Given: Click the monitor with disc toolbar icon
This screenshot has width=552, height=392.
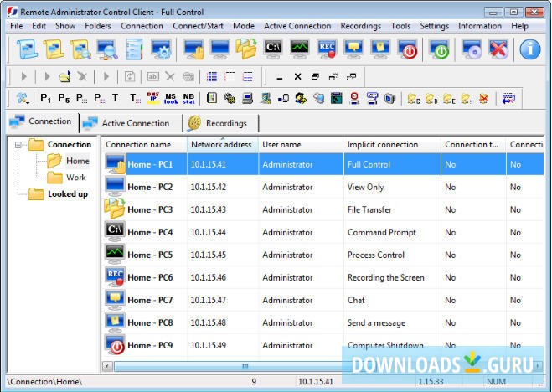Looking at the screenshot, I should click(472, 49).
